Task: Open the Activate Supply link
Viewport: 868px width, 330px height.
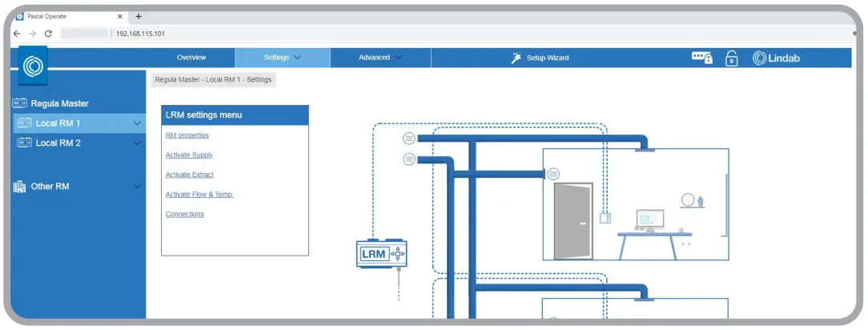Action: pyautogui.click(x=189, y=155)
